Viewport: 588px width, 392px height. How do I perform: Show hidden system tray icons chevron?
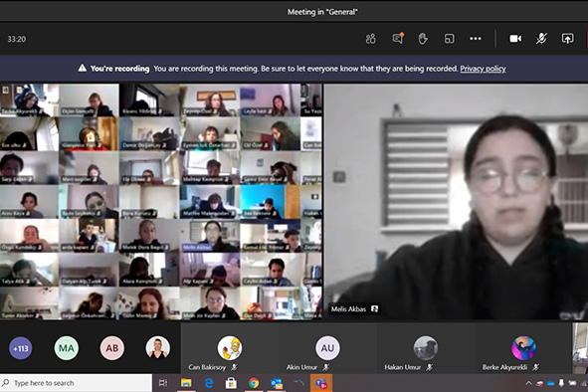pos(528,383)
